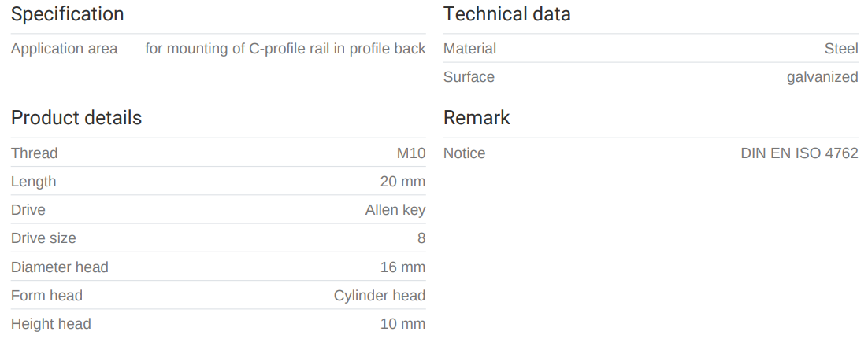Click the 16 mm head diameter value

click(x=402, y=267)
